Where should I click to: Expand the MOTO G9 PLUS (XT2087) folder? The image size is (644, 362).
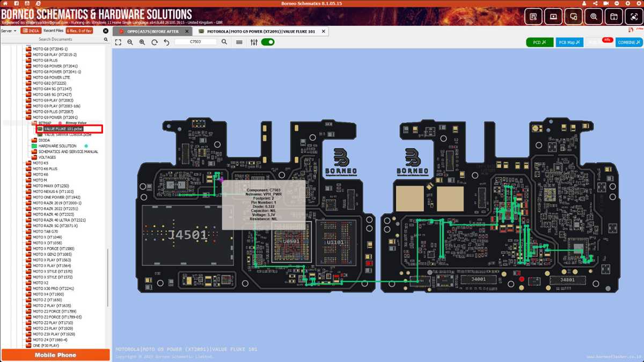[29, 112]
